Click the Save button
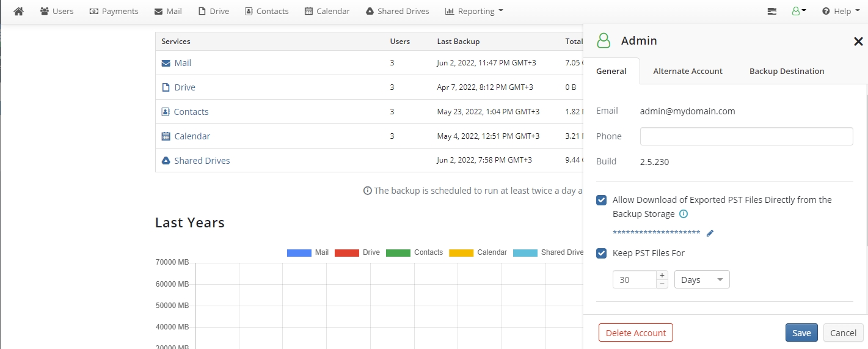Viewport: 868px width, 349px height. pos(801,333)
